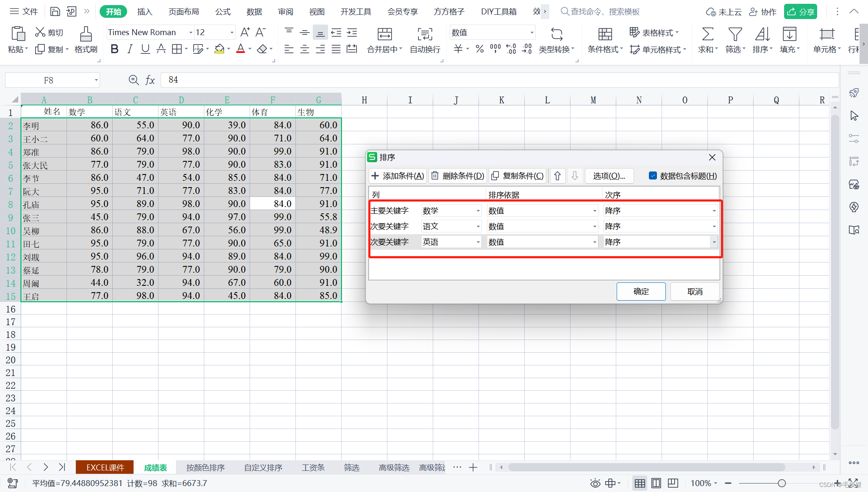Click the zoom slider handle
The width and height of the screenshot is (868, 492).
tap(782, 483)
